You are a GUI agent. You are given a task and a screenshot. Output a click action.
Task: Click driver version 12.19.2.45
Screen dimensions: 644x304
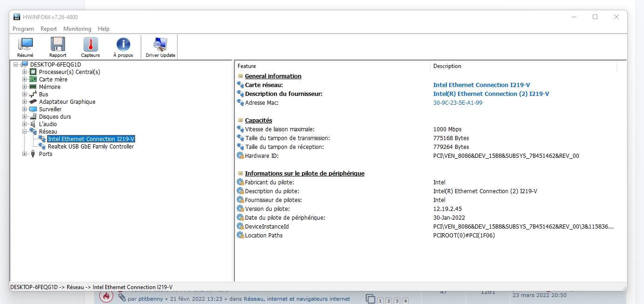[447, 209]
